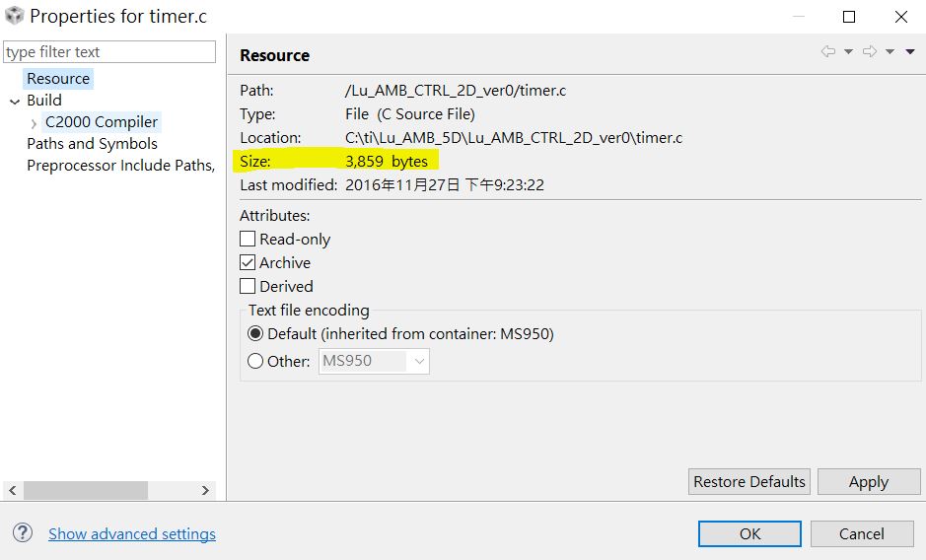Uncheck the Archive attribute checkbox
The image size is (926, 560).
pos(248,262)
